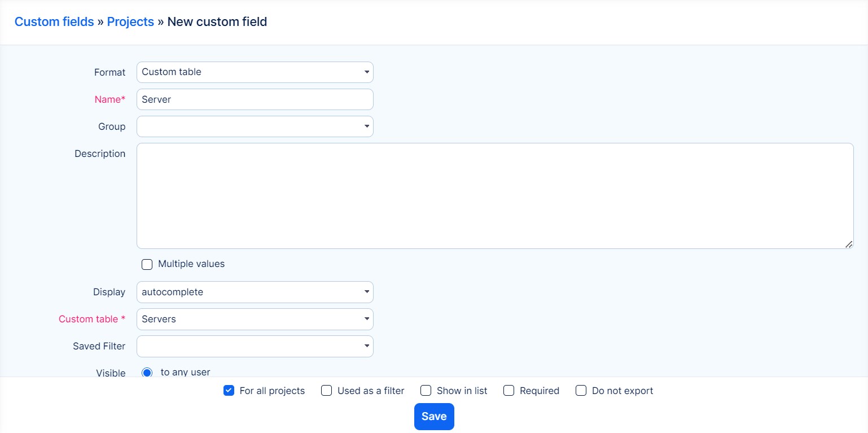Image resolution: width=868 pixels, height=433 pixels.
Task: Tick the Show in list checkbox
Action: [x=426, y=391]
